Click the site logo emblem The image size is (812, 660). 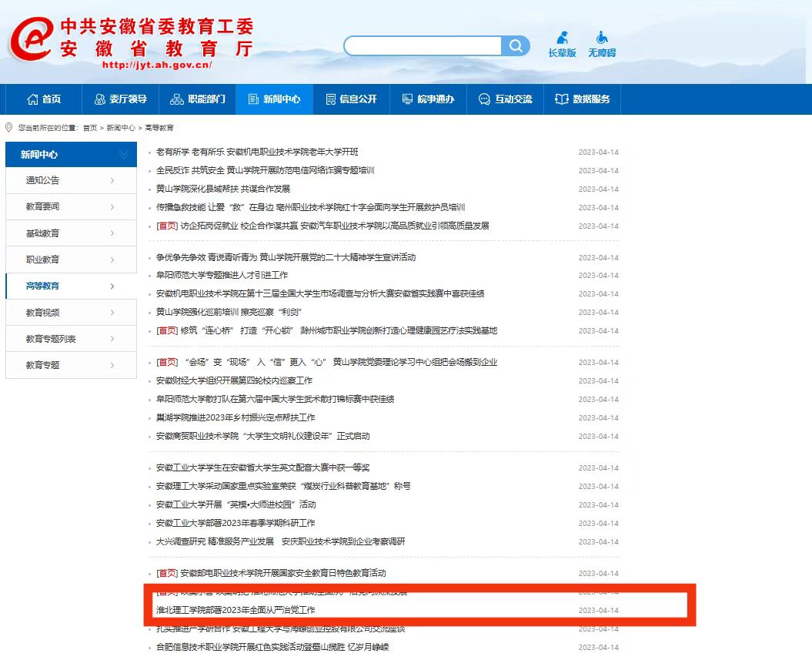pos(31,39)
